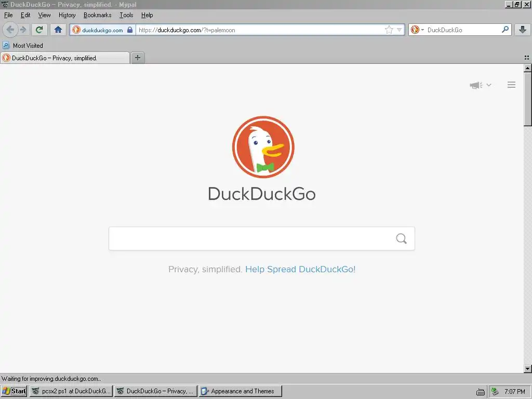Click the 7:07 PM system clock
Viewport: 532px width, 399px height.
514,392
